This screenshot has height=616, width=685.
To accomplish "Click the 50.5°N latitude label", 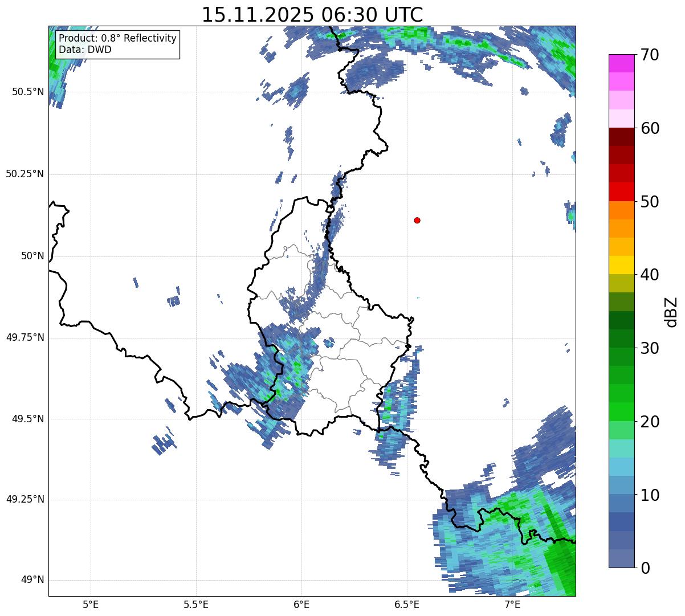I will (28, 92).
